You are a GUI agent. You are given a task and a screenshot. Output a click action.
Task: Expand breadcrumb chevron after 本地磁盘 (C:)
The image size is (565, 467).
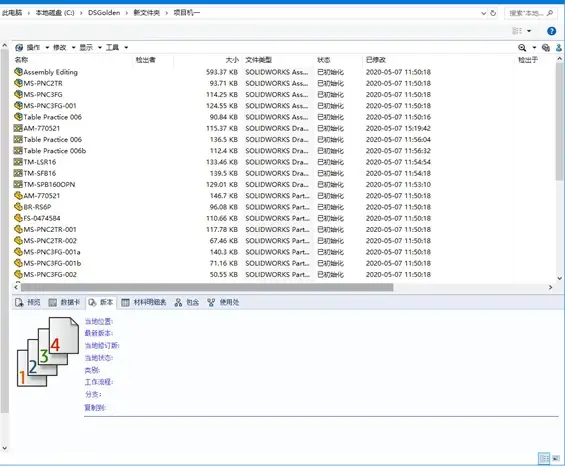coord(81,13)
